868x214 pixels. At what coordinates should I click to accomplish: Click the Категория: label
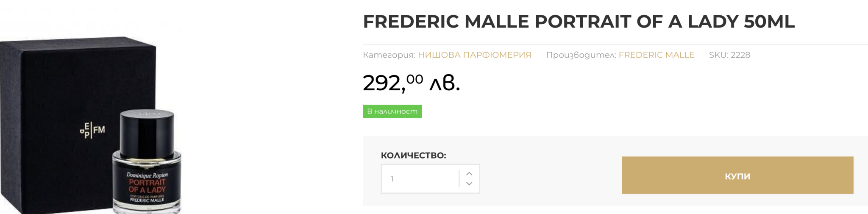[389, 55]
